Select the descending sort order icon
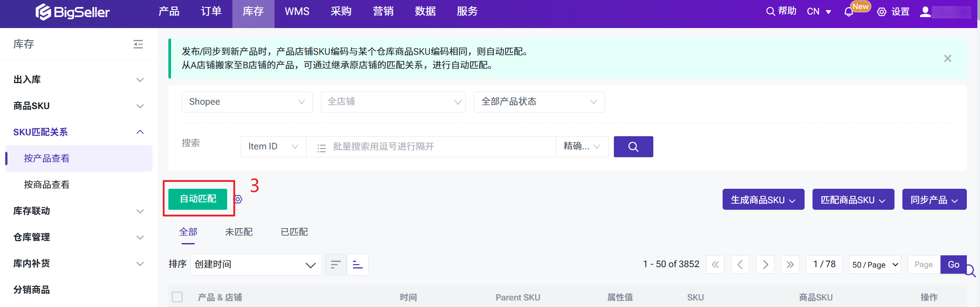 335,265
